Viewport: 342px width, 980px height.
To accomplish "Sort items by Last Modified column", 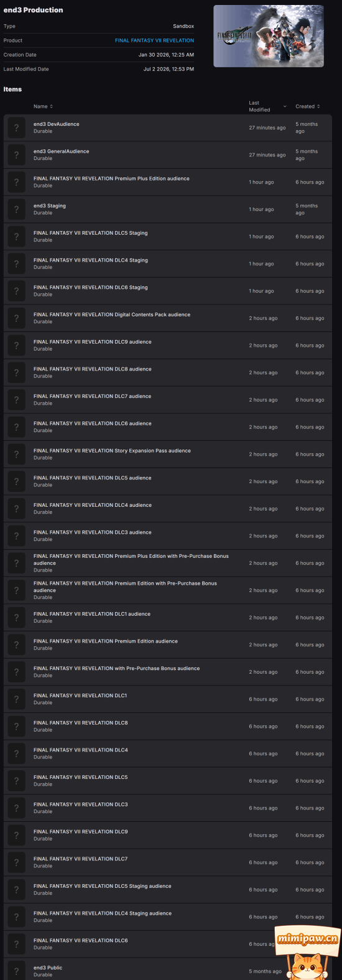I will point(267,106).
